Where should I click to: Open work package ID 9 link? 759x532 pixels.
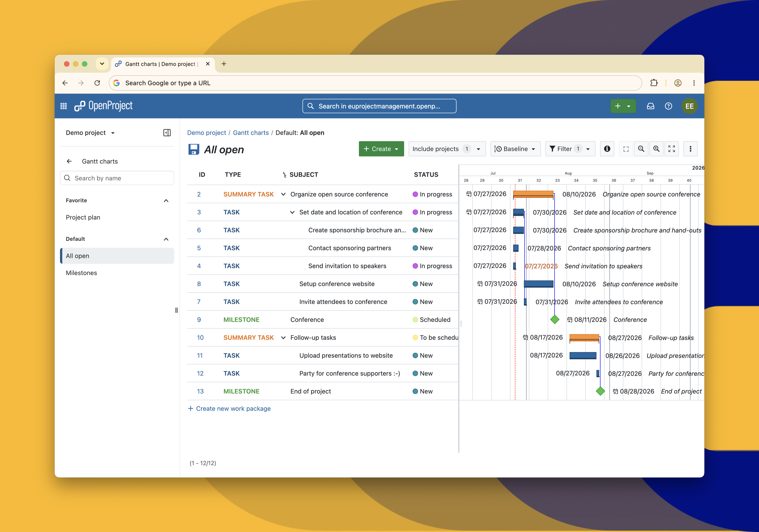[x=199, y=320]
